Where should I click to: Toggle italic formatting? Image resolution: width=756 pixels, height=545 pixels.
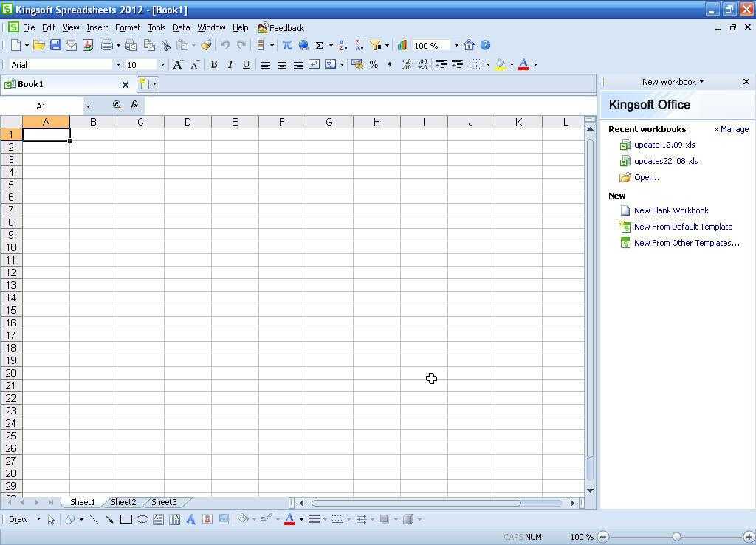(230, 64)
